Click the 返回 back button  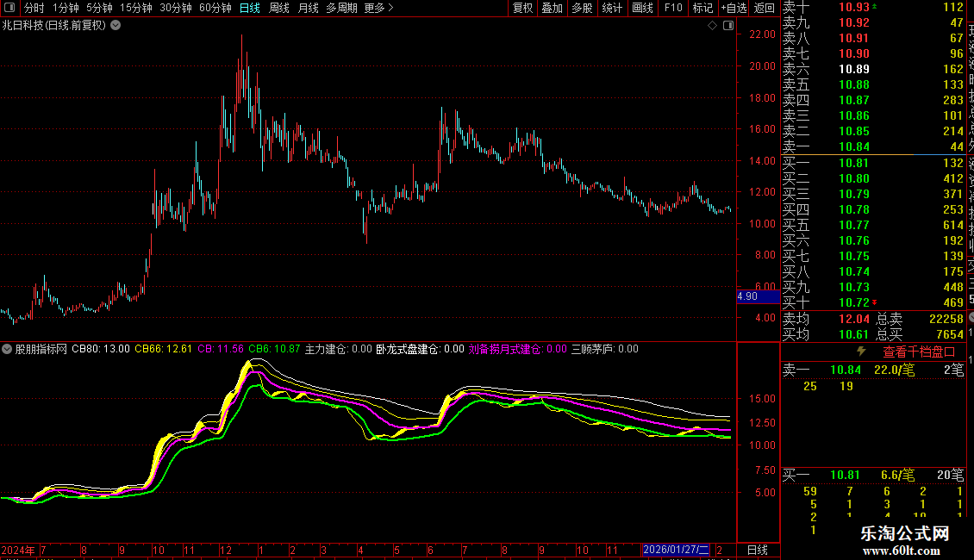click(x=764, y=8)
